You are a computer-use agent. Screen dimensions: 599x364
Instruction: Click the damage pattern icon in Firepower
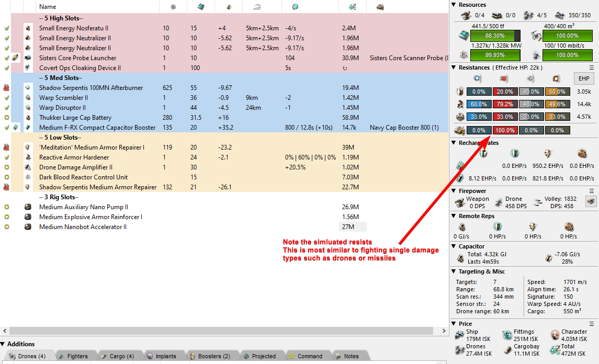[x=590, y=201]
